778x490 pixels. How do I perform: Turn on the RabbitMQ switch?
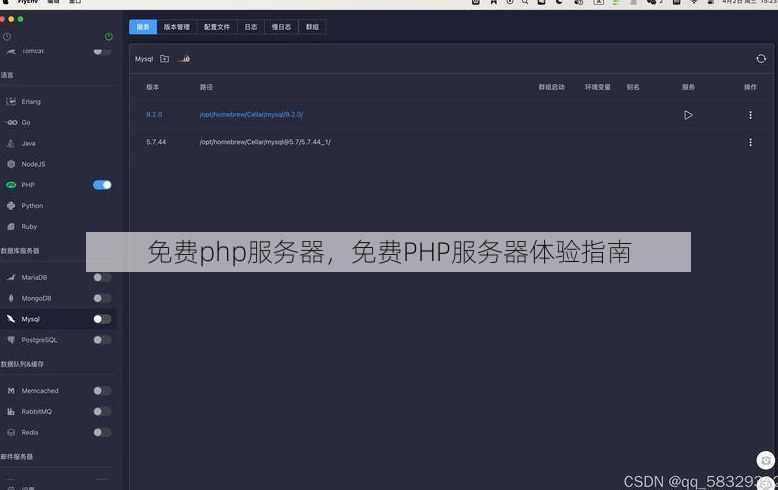[x=102, y=411]
